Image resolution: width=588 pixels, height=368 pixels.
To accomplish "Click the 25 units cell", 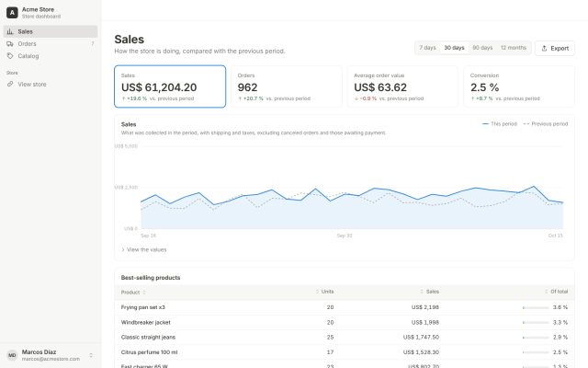I will click(x=330, y=338).
